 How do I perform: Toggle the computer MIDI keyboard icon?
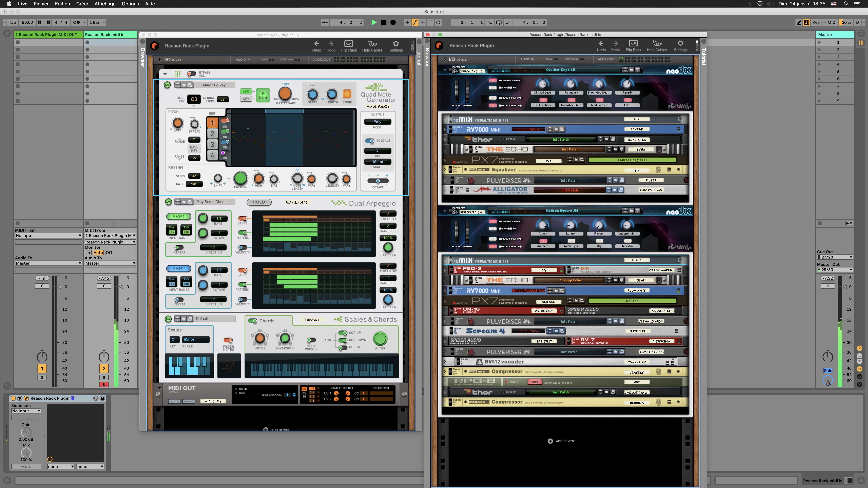click(x=806, y=22)
